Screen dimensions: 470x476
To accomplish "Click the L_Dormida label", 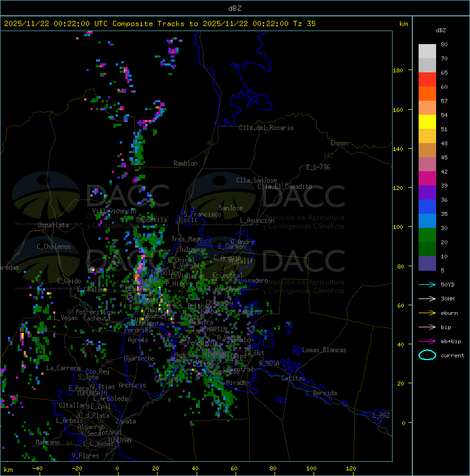I will [321, 393].
